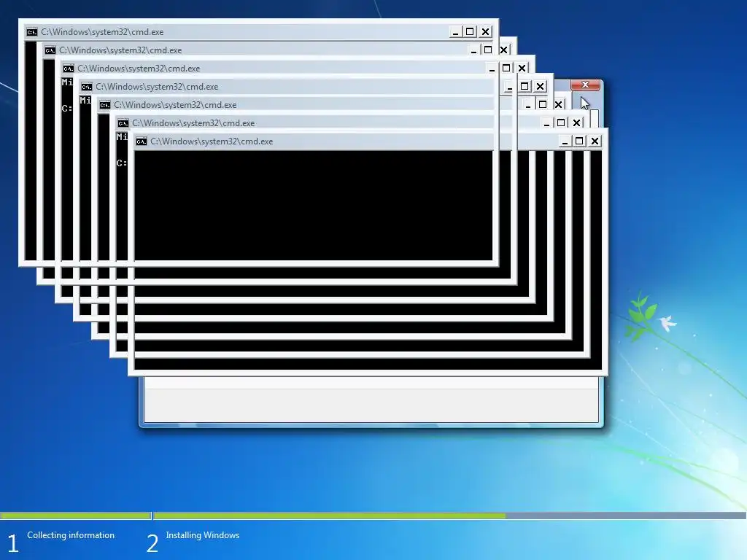Open system menu icon of fourth cmd window from back

pyautogui.click(x=86, y=87)
